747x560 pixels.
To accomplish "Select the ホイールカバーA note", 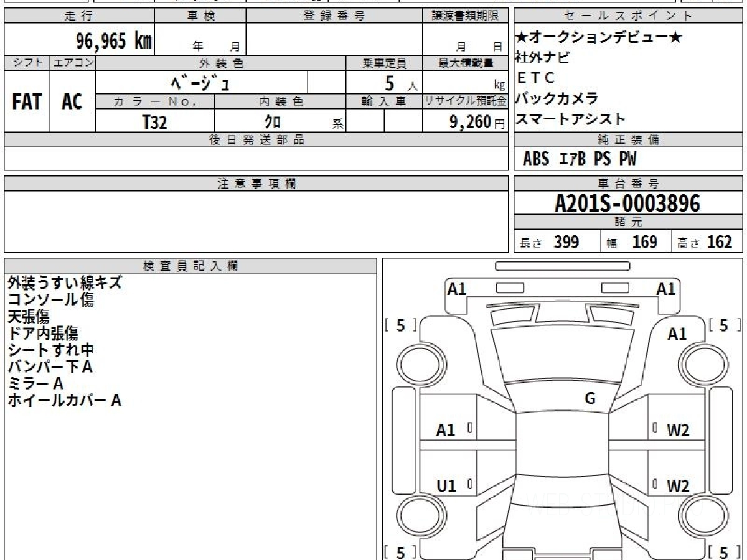I will (65, 401).
